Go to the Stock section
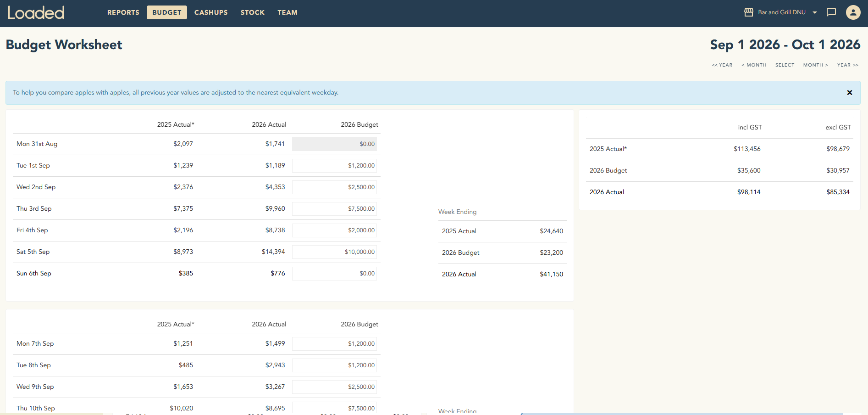This screenshot has height=415, width=868. [x=252, y=12]
